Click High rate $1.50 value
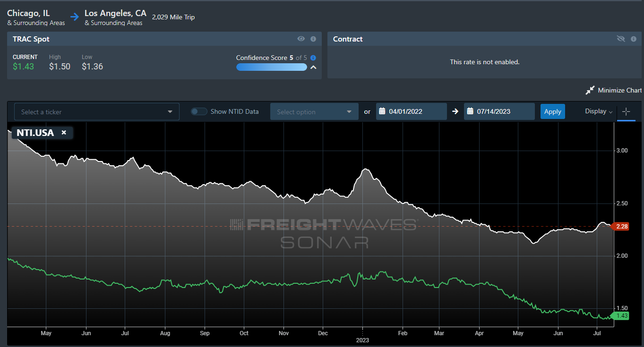The width and height of the screenshot is (644, 347). [x=60, y=67]
